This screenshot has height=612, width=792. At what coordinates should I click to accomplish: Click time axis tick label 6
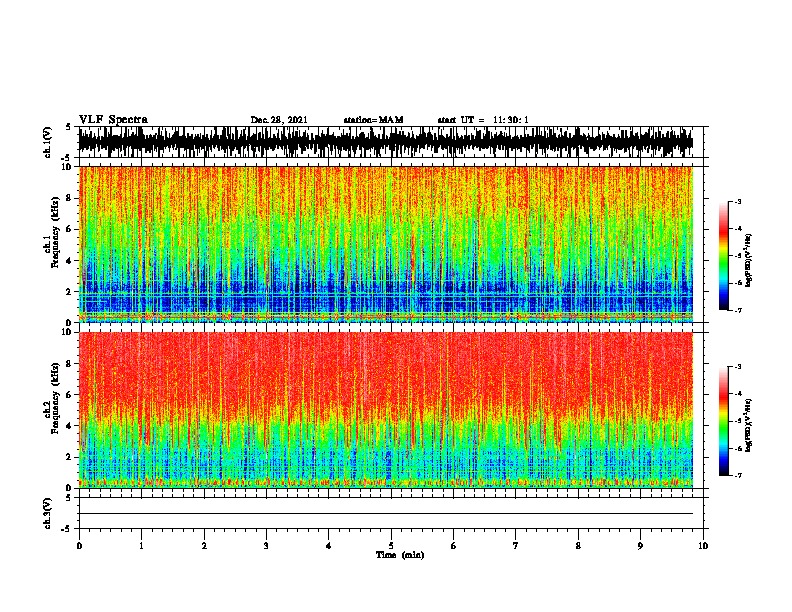454,546
